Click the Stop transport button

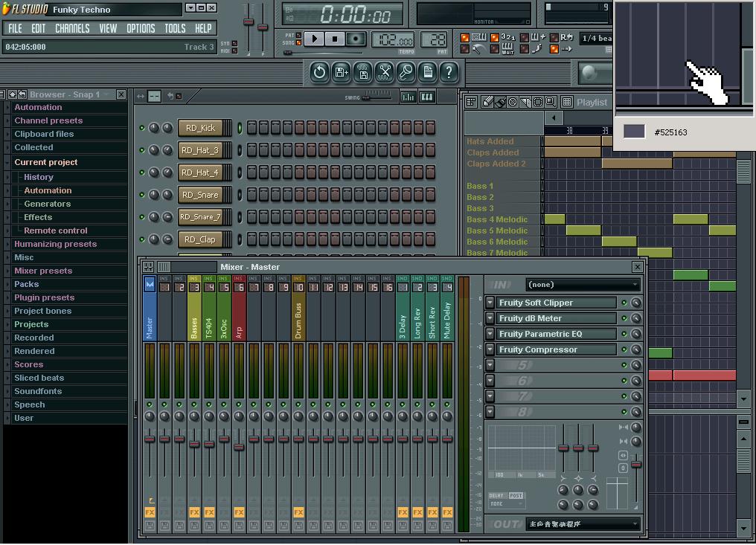pos(335,39)
